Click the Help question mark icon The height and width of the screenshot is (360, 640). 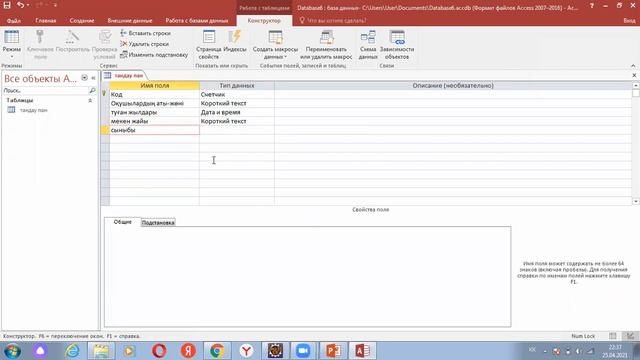click(592, 6)
